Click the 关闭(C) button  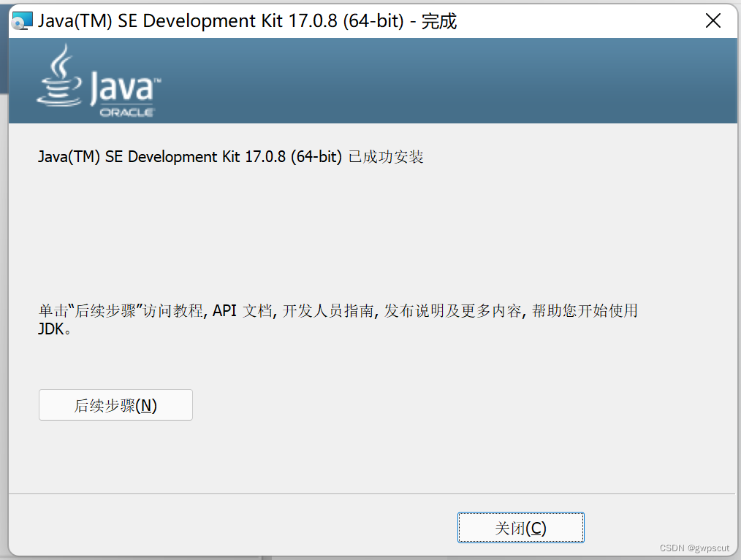click(x=521, y=527)
